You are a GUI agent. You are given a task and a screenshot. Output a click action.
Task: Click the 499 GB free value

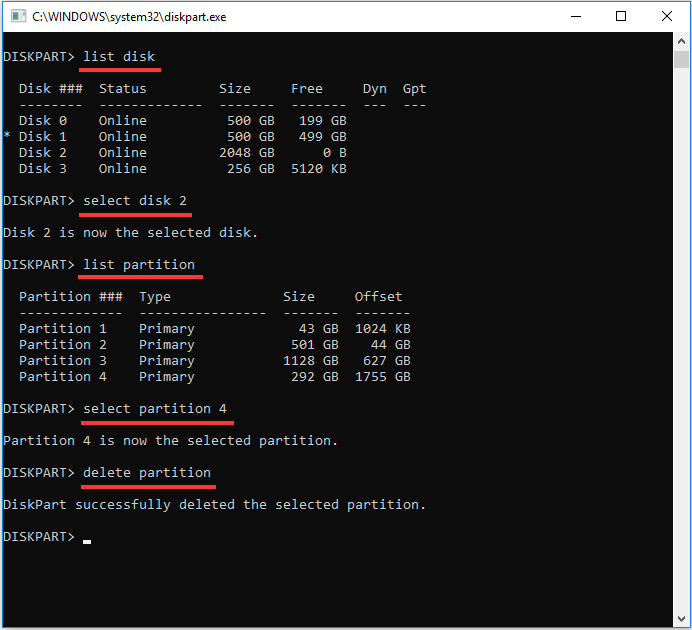[323, 137]
